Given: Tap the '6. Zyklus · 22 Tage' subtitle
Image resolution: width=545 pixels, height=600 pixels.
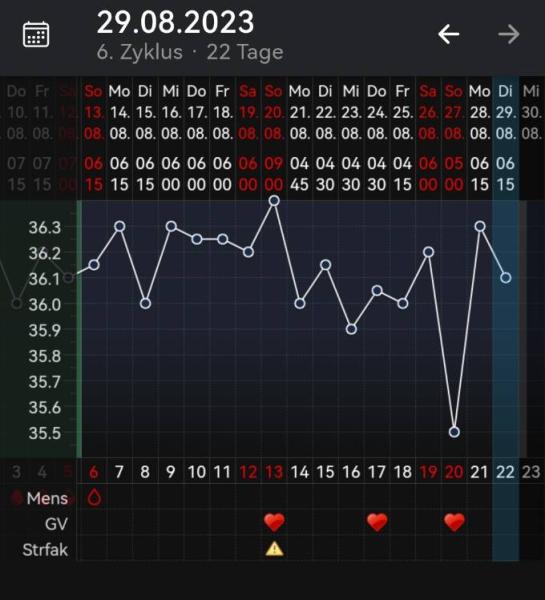Looking at the screenshot, I should [190, 52].
